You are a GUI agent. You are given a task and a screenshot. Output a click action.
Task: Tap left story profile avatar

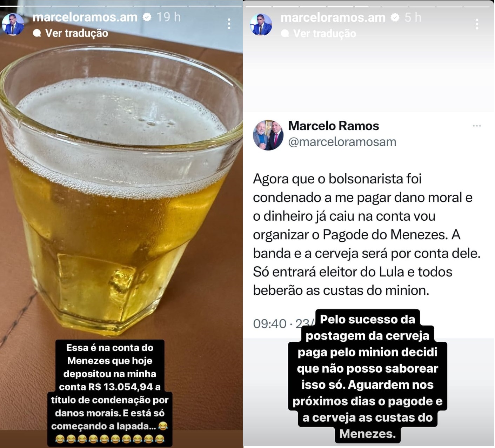[x=13, y=24]
